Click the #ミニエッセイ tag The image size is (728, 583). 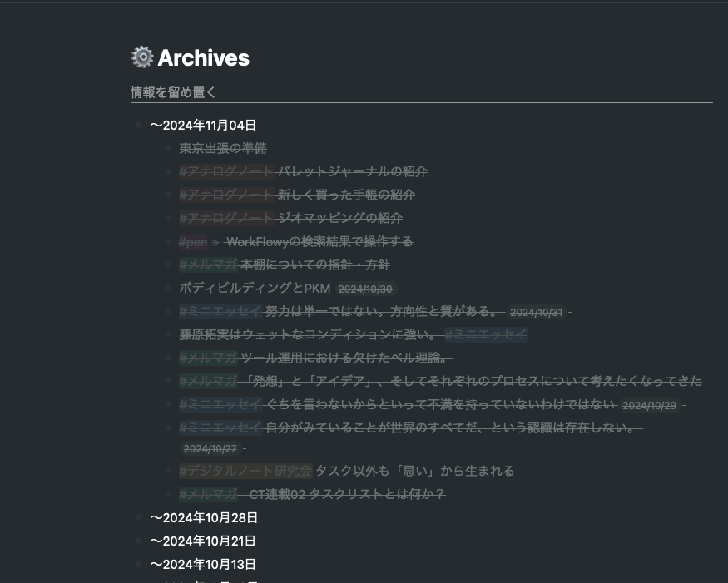tap(220, 311)
